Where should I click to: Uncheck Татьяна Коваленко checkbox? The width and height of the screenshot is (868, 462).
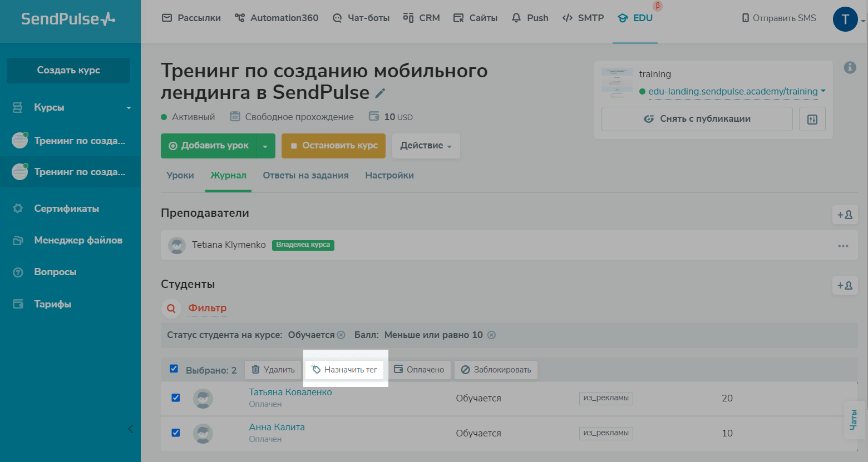[x=176, y=398]
